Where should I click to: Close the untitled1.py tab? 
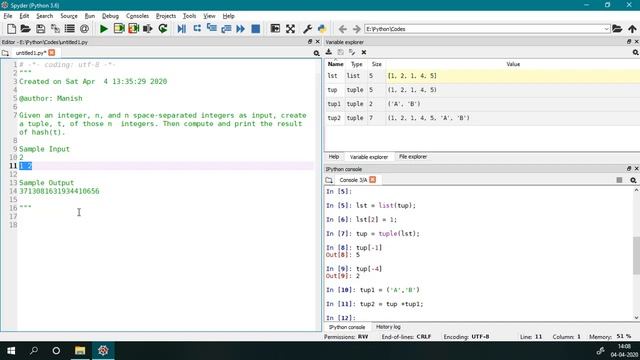tap(51, 53)
